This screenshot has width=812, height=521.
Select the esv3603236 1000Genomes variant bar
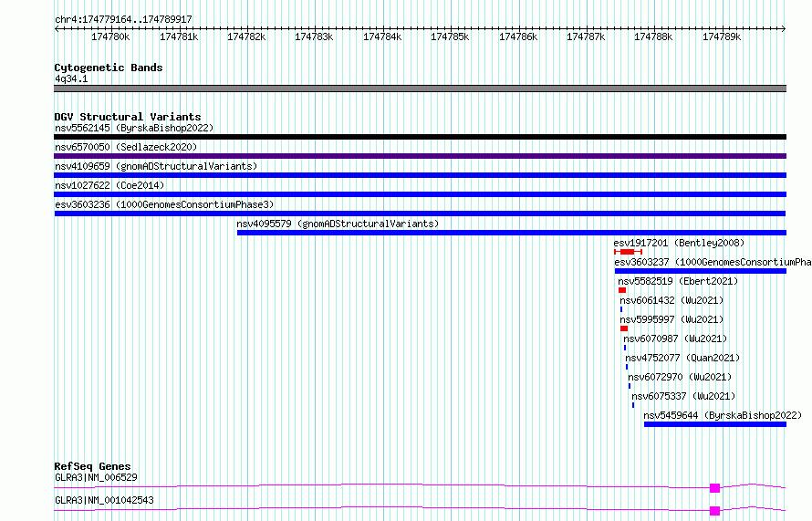tap(420, 214)
